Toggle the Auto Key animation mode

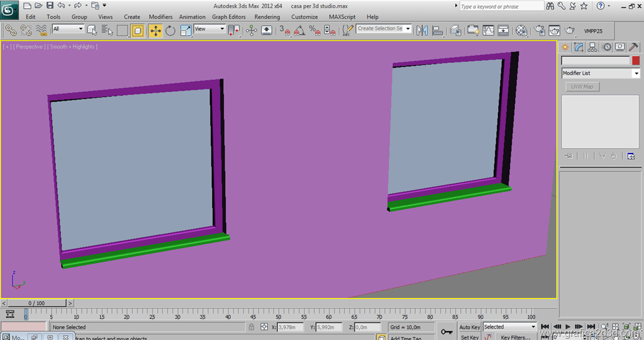click(x=470, y=327)
